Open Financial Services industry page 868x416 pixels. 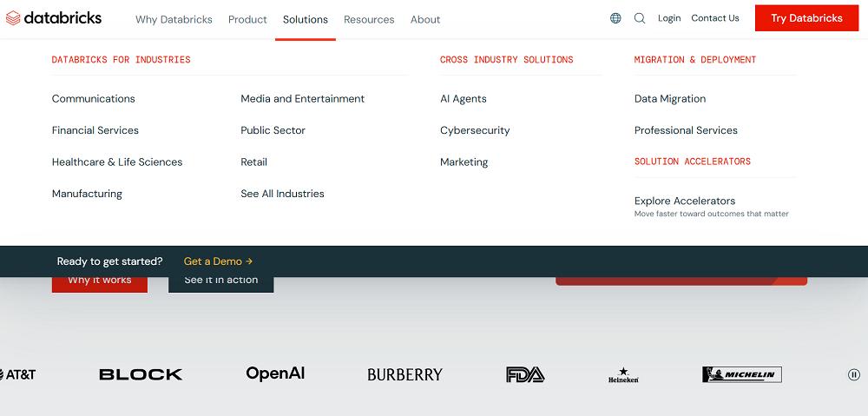click(95, 130)
